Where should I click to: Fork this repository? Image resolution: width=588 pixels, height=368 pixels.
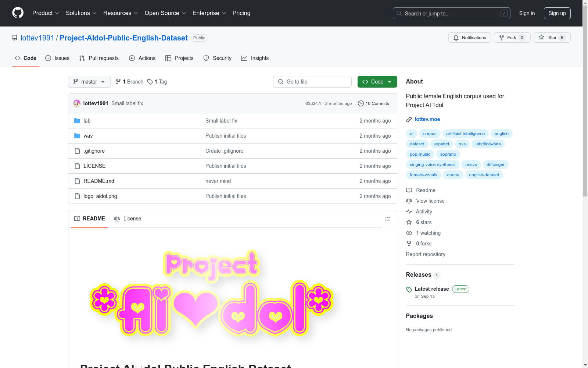[512, 38]
